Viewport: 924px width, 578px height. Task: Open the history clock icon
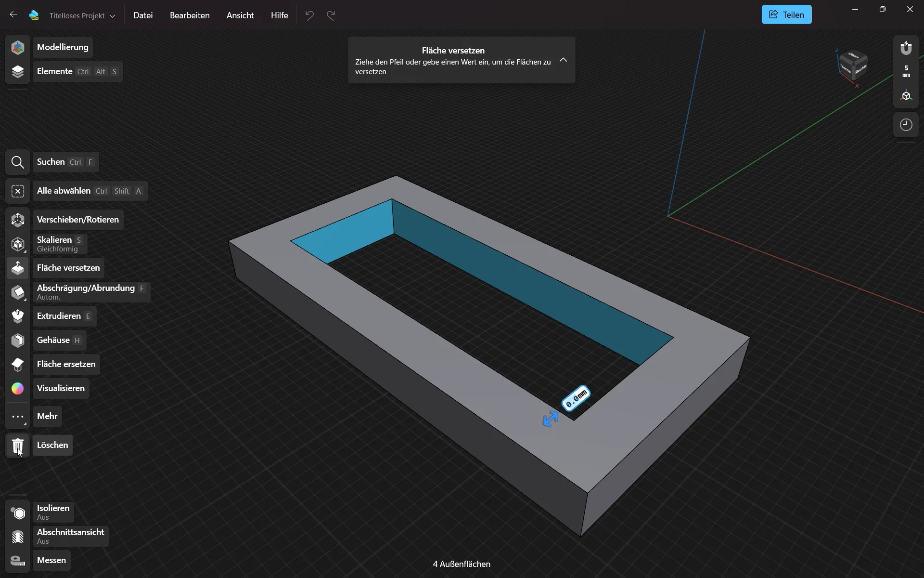(906, 125)
